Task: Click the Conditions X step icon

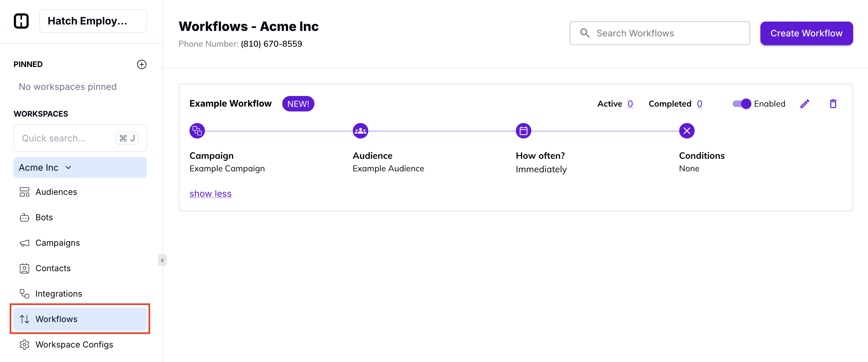Action: pyautogui.click(x=686, y=131)
